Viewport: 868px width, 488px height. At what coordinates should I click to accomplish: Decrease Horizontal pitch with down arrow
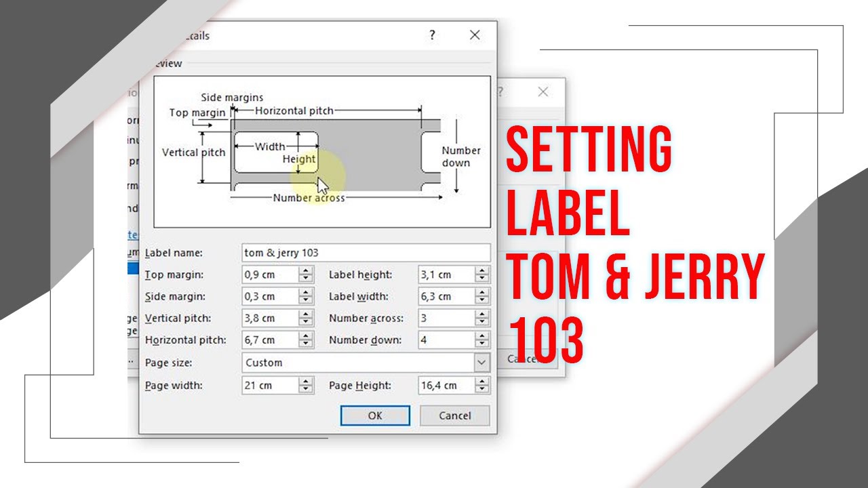306,344
